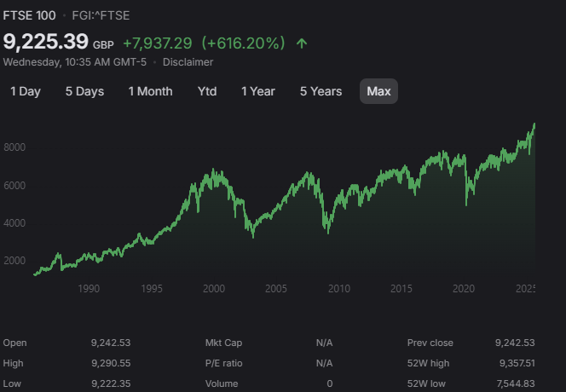The image size is (566, 392).
Task: Click the 2000 y-axis label
Action: coord(14,261)
